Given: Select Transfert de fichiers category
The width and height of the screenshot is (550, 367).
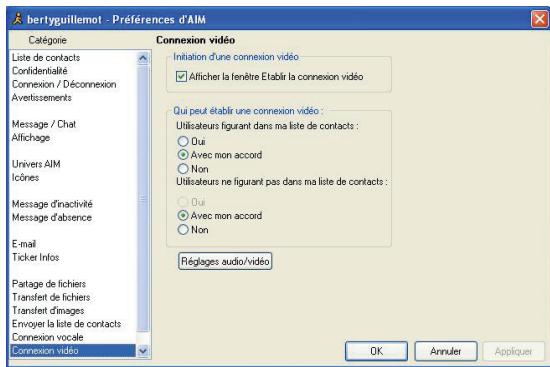Looking at the screenshot, I should pos(51,297).
